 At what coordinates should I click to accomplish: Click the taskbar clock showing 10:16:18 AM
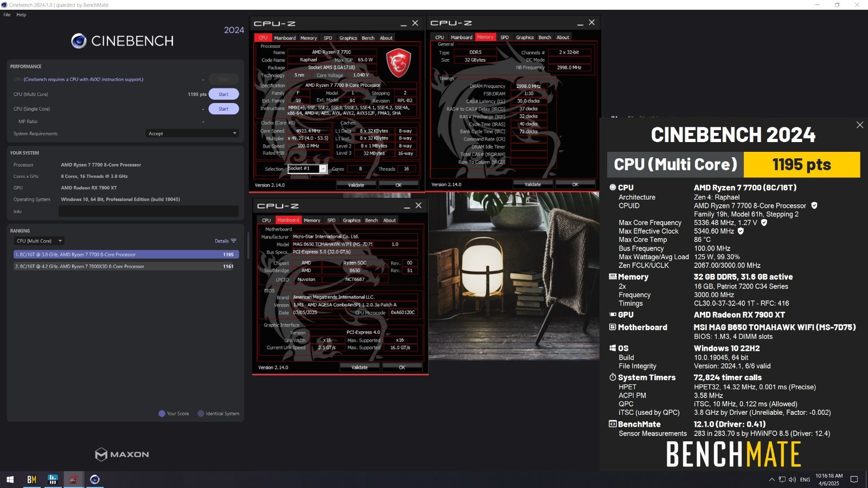828,479
